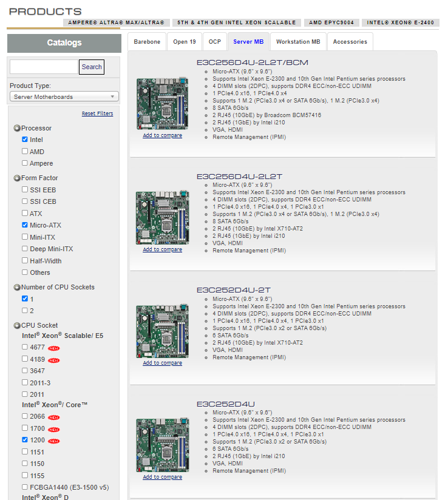The width and height of the screenshot is (448, 500).
Task: Open the Intel Xeon E-2400 banner link
Action: [x=401, y=22]
